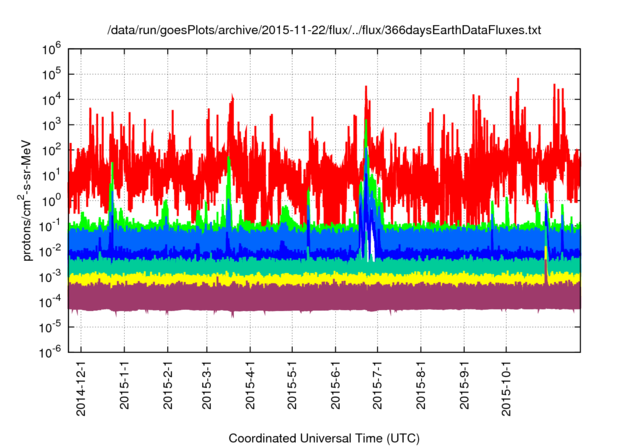Select the 2015-7-1 date tick label

(x=377, y=386)
